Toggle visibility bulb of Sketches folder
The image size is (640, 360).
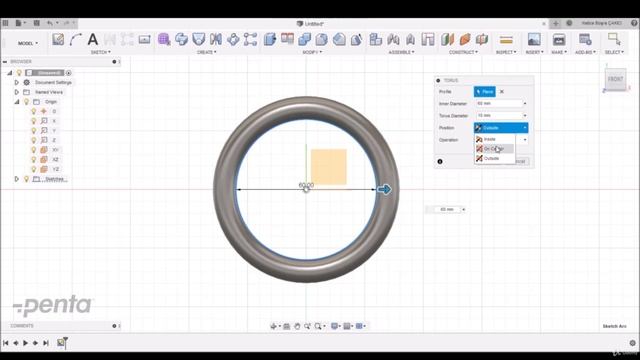click(x=27, y=179)
